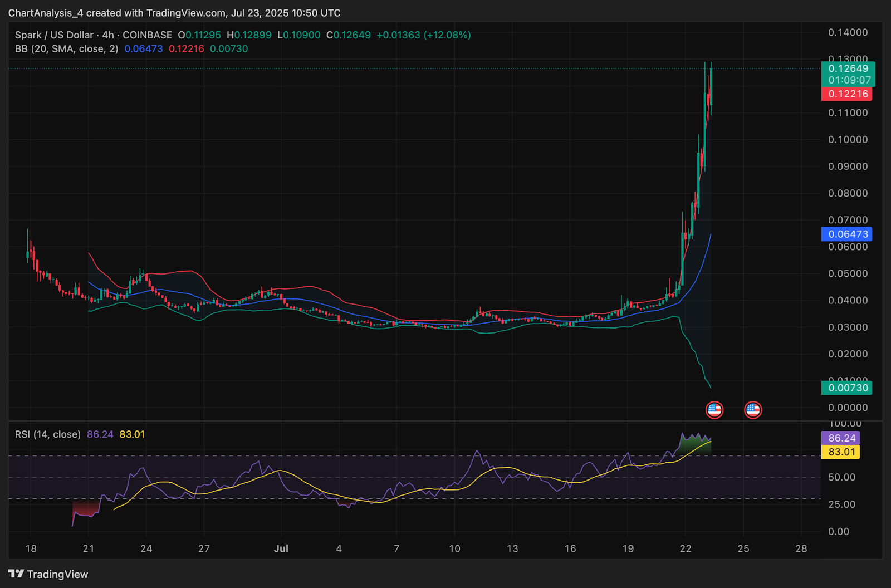Click the ChartAnalysis_4 header caption text
This screenshot has height=588, width=891.
point(174,13)
